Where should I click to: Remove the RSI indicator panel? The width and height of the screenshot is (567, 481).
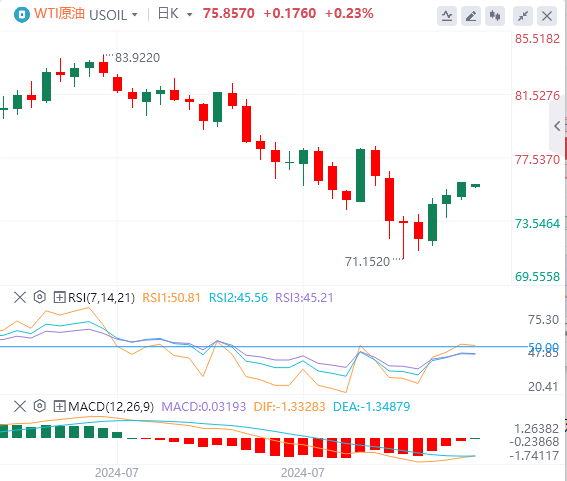[20, 297]
